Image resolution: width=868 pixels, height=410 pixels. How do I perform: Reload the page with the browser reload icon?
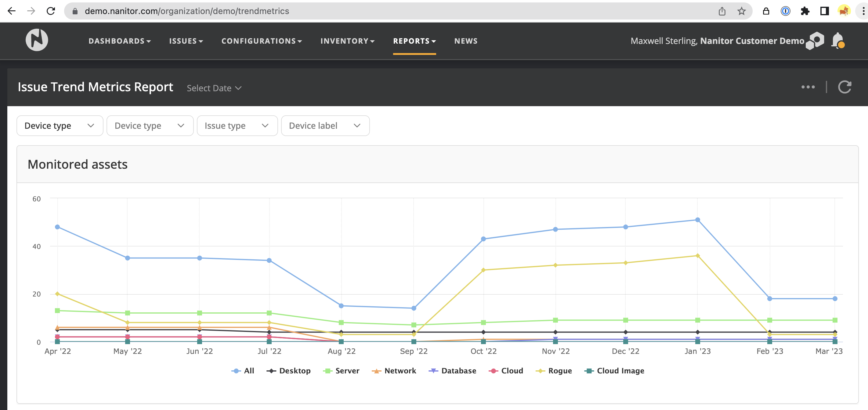pos(51,11)
